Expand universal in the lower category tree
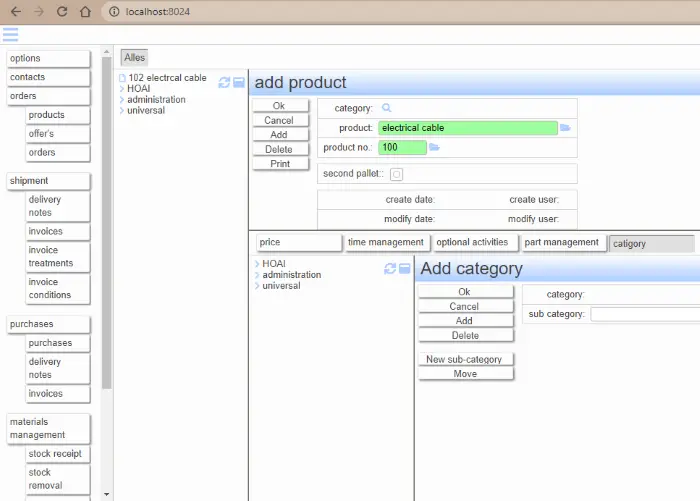This screenshot has height=501, width=700. point(257,286)
